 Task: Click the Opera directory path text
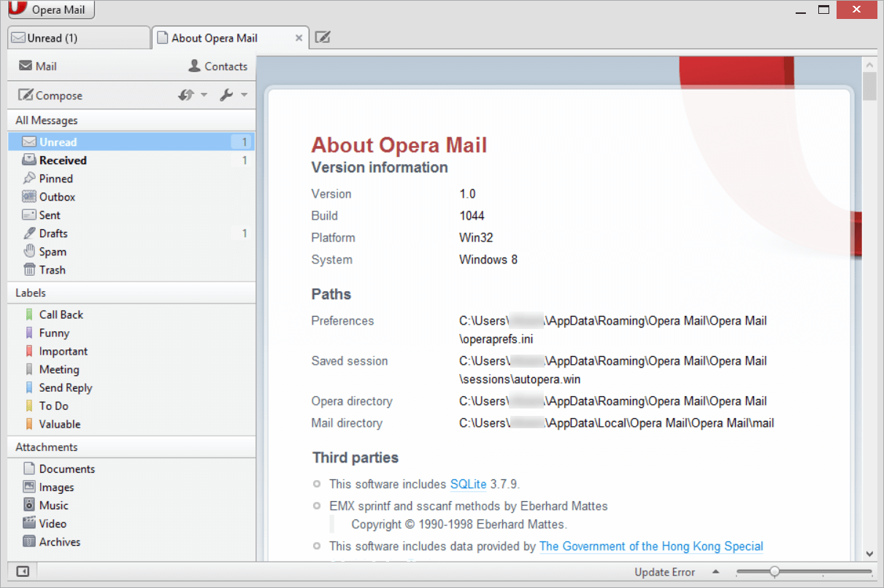coord(612,401)
